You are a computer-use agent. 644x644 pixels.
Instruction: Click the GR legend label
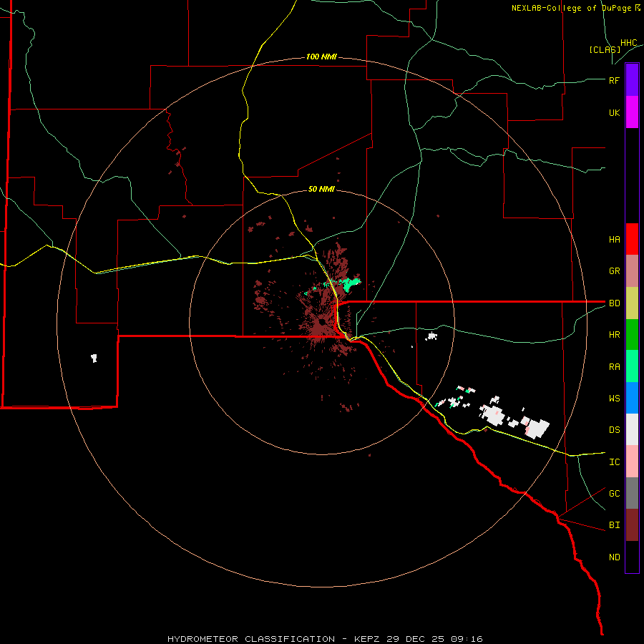614,270
